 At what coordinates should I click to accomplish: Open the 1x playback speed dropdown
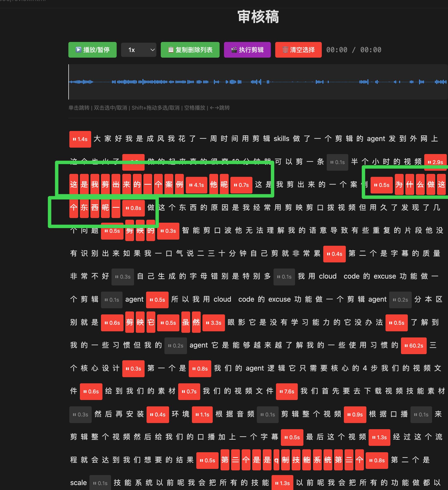tap(139, 50)
